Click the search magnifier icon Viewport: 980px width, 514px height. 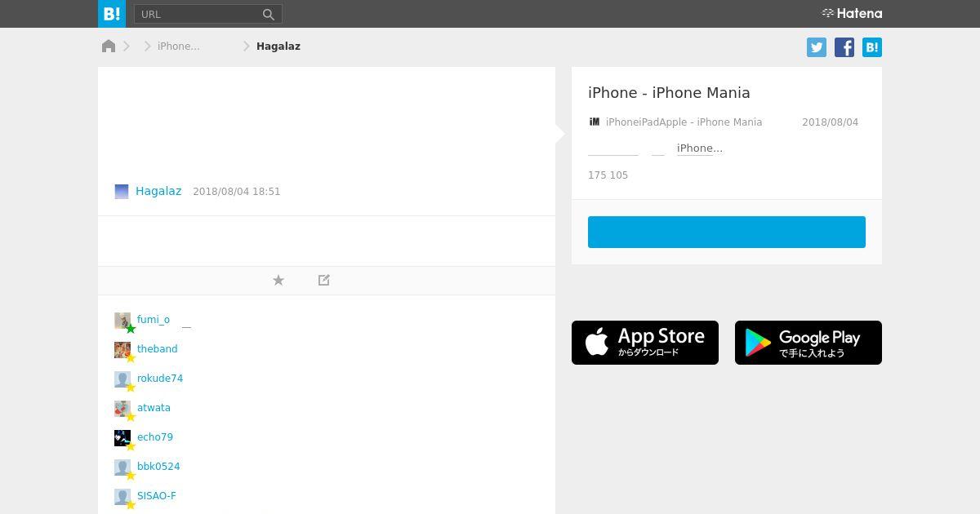[x=268, y=14]
